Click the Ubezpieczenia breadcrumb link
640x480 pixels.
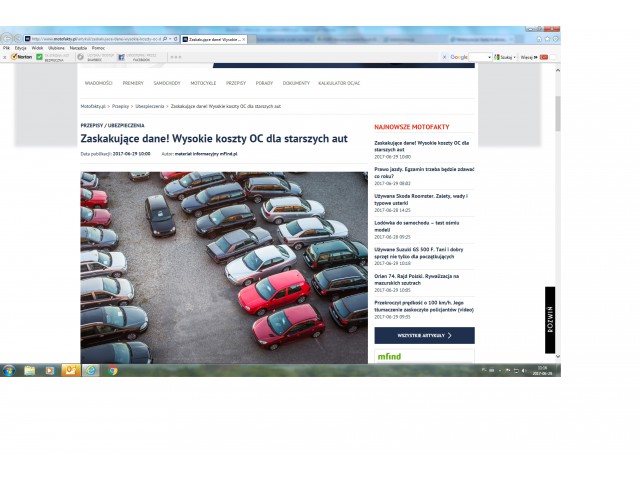coord(149,105)
